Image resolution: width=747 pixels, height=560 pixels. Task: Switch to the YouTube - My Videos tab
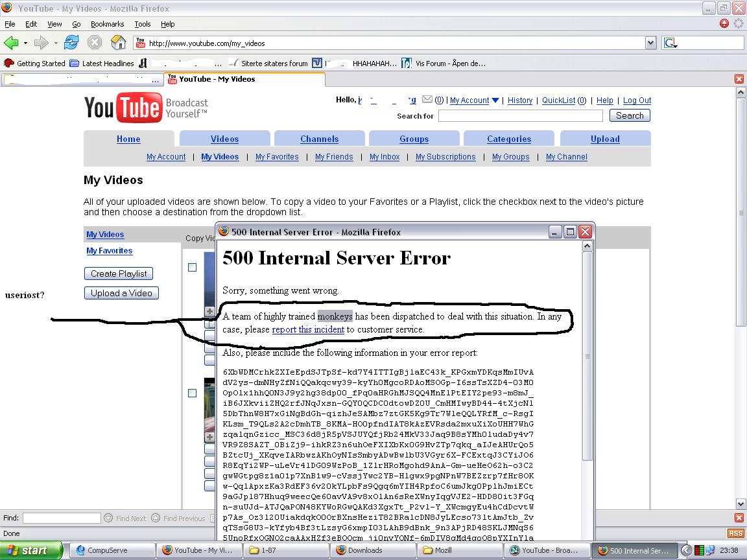(244, 79)
